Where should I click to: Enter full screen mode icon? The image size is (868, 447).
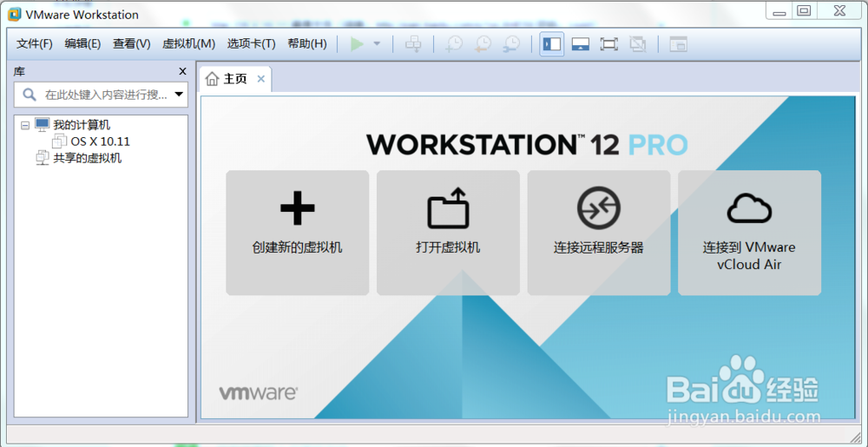609,44
